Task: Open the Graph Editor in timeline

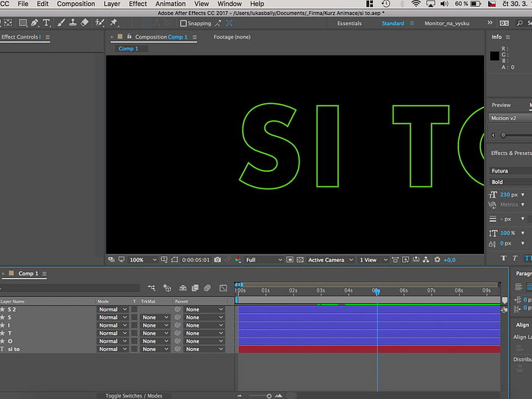Action: pos(223,288)
